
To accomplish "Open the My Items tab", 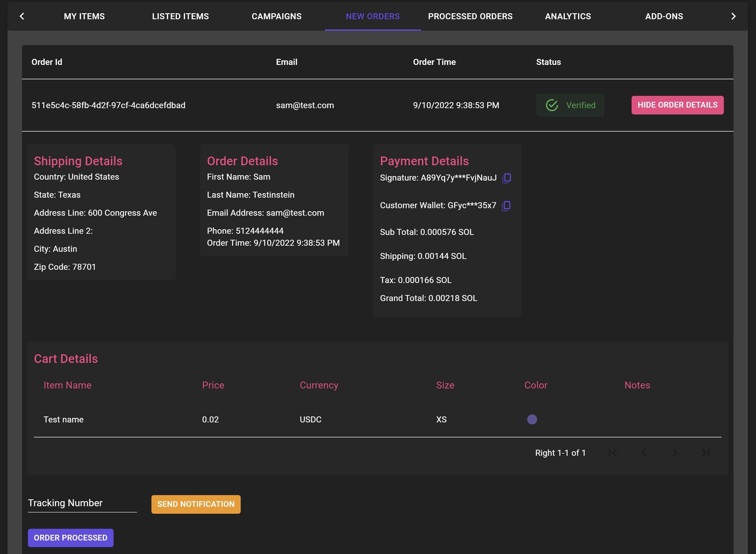I will [x=84, y=17].
